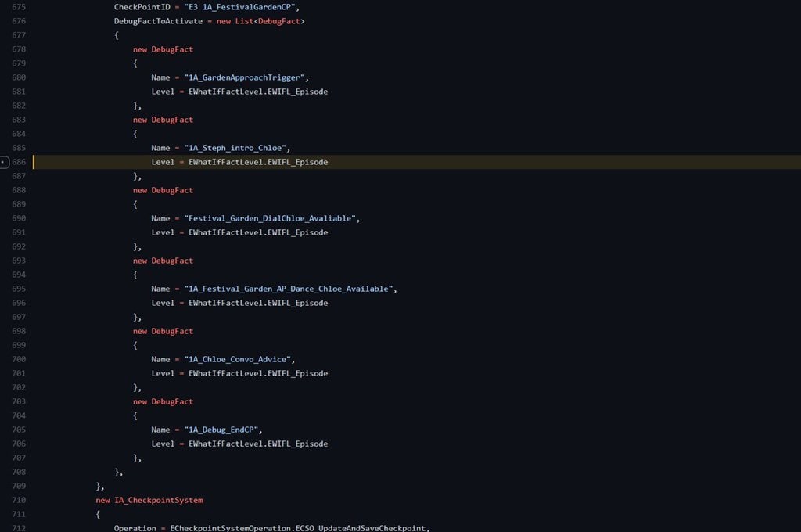Click "new DebugFact" on line 698

(163, 331)
